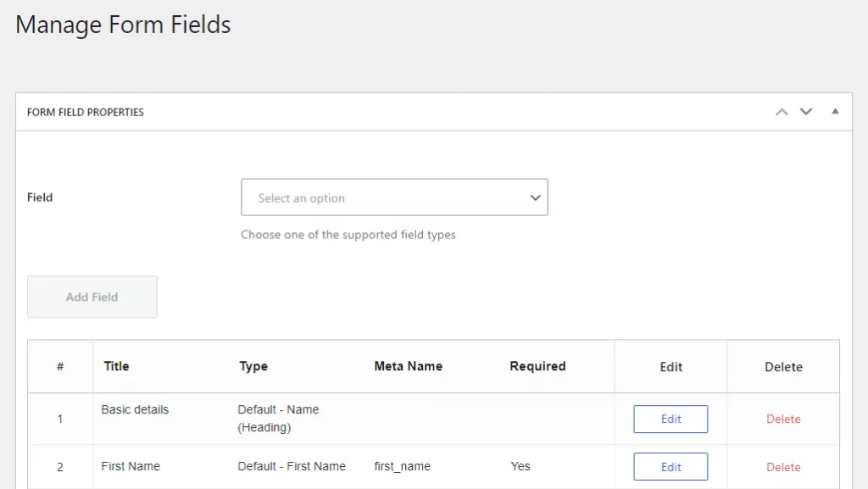The image size is (868, 489).
Task: Click the Title column header
Action: coord(116,366)
